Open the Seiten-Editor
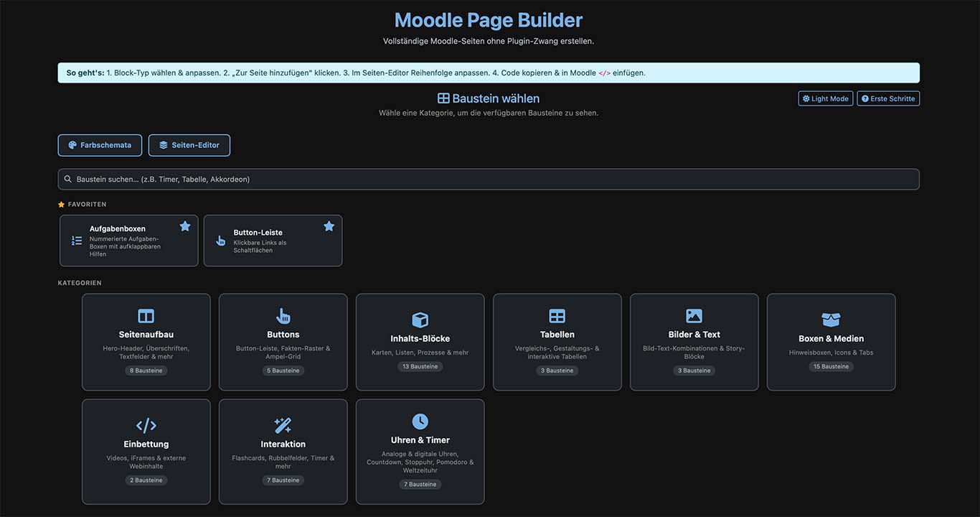 tap(189, 145)
